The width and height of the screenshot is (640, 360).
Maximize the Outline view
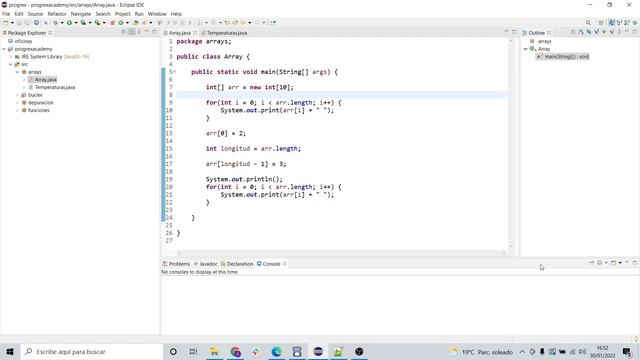635,32
